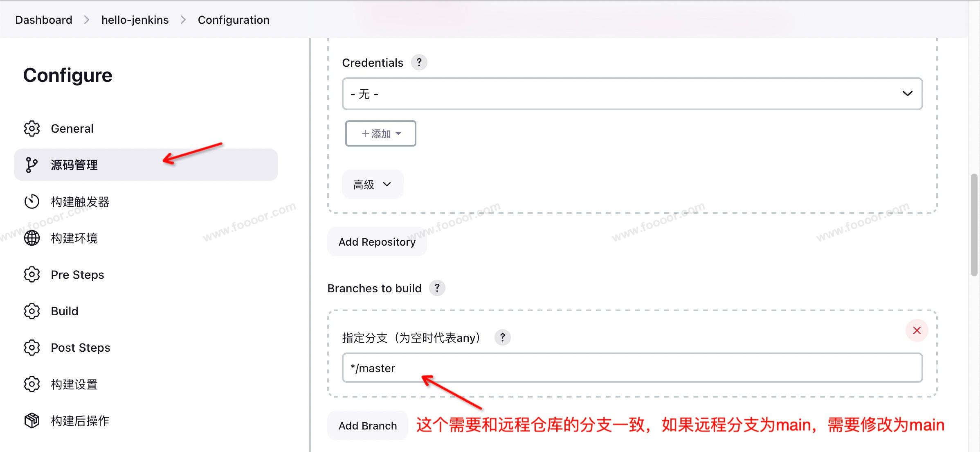The width and height of the screenshot is (980, 452).
Task: Click the 构建触发器 clock icon
Action: [x=32, y=201]
